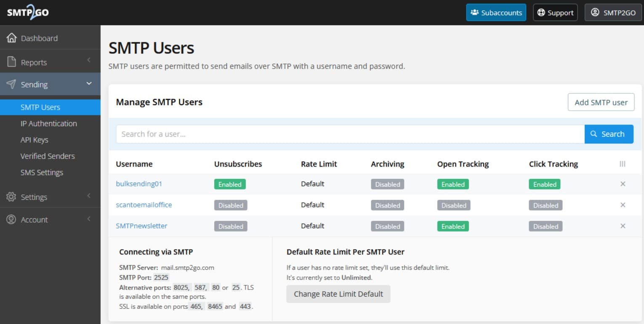Open the scantoemailoffice username link
The width and height of the screenshot is (644, 324).
click(x=144, y=205)
